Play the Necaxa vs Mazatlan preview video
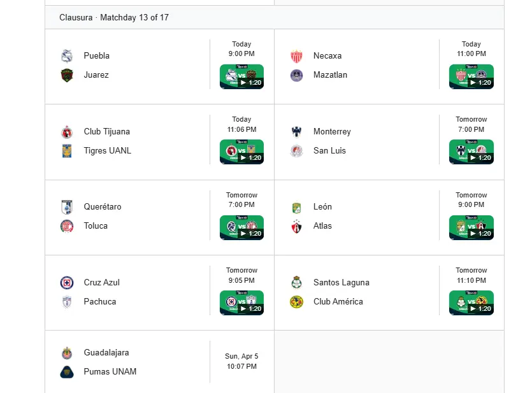 pos(471,77)
